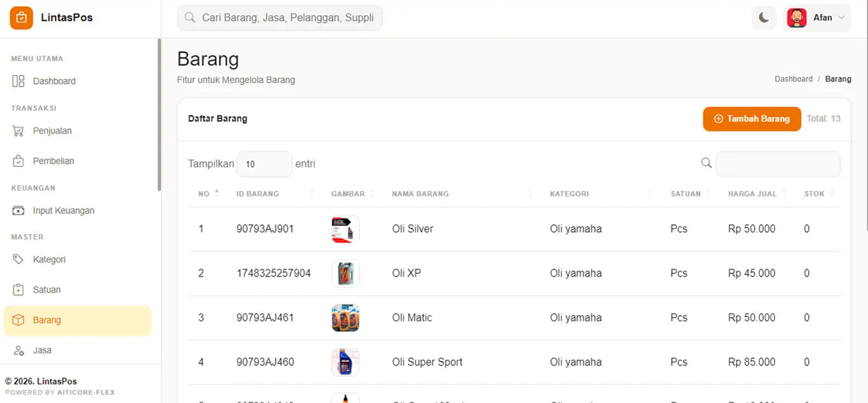The width and height of the screenshot is (868, 403).
Task: Toggle dark mode with moon icon
Action: [x=764, y=18]
